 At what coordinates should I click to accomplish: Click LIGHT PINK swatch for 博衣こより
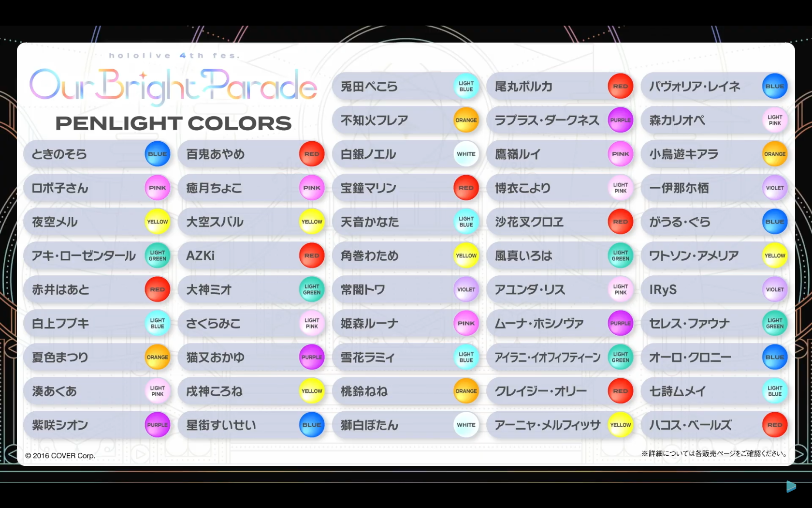click(x=621, y=188)
